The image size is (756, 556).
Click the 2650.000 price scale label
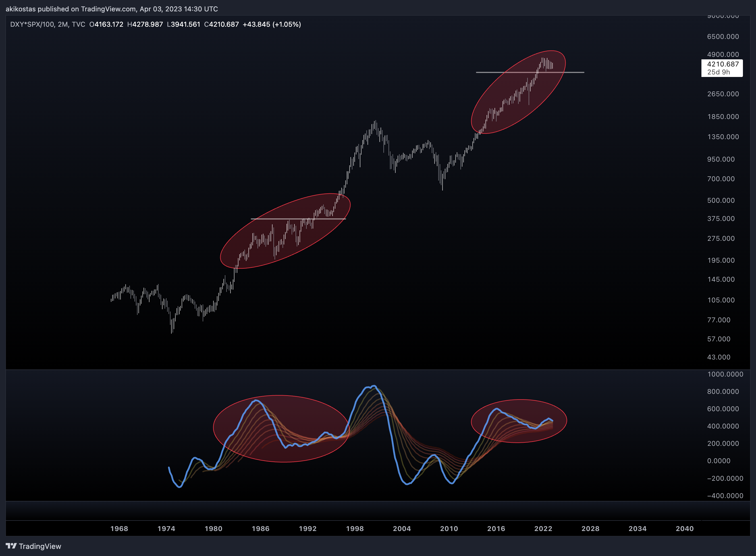(723, 93)
